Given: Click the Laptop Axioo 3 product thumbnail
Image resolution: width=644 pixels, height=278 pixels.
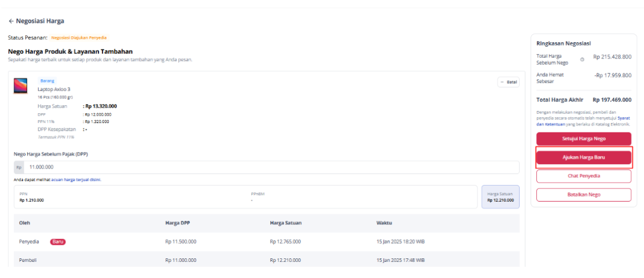Looking at the screenshot, I should coord(20,86).
